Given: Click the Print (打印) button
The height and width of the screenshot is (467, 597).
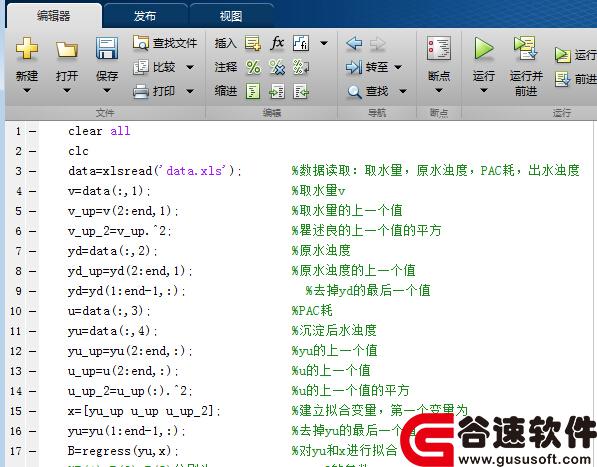Looking at the screenshot, I should [x=154, y=91].
